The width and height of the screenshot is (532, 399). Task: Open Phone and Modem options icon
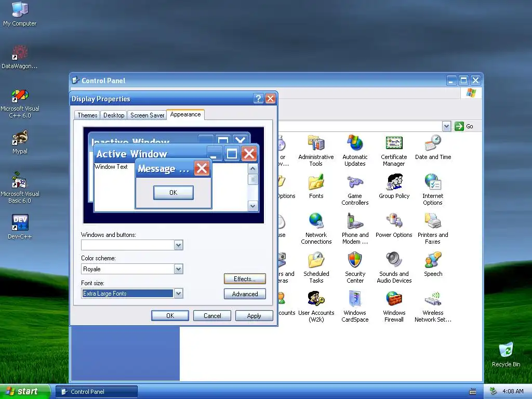click(355, 229)
